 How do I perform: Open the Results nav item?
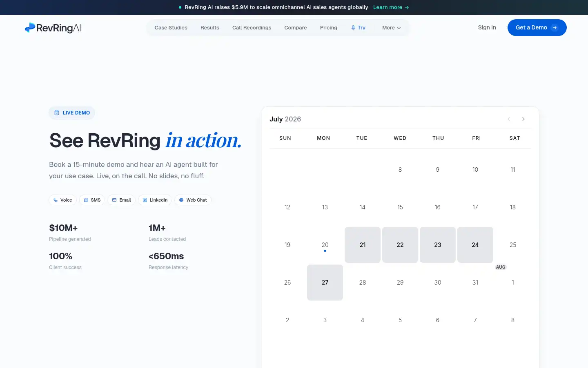[210, 28]
